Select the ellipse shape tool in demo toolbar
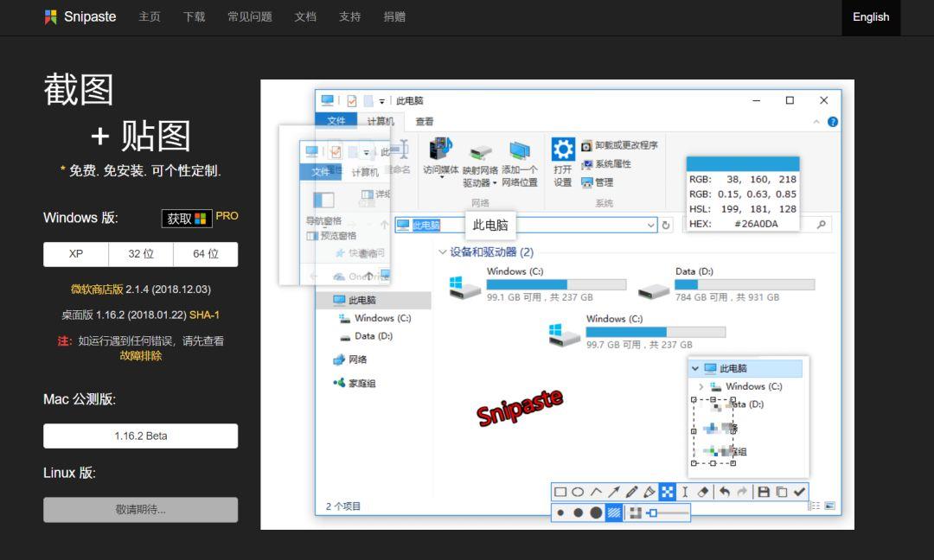Screen dimensions: 934x560 pos(578,492)
